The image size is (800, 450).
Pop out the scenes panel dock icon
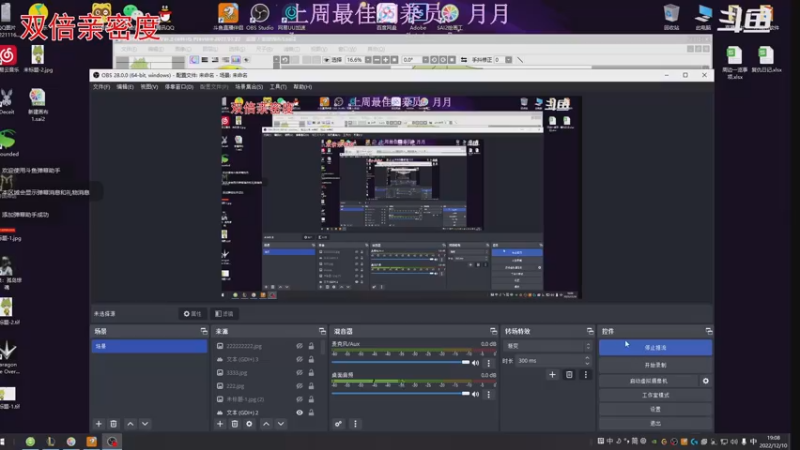[x=204, y=331]
